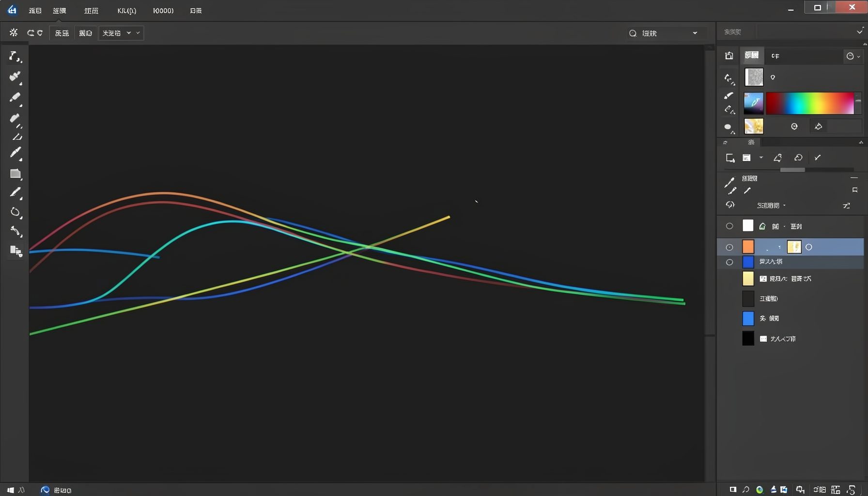Expand the chevron at the right panel's top corner
The image size is (868, 496).
click(860, 31)
